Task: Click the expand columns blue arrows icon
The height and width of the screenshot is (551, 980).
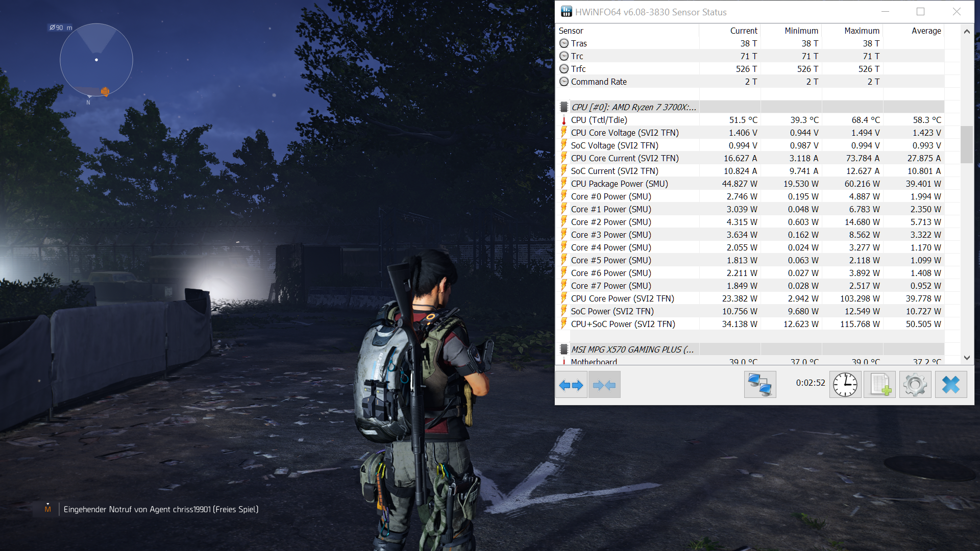Action: 571,385
